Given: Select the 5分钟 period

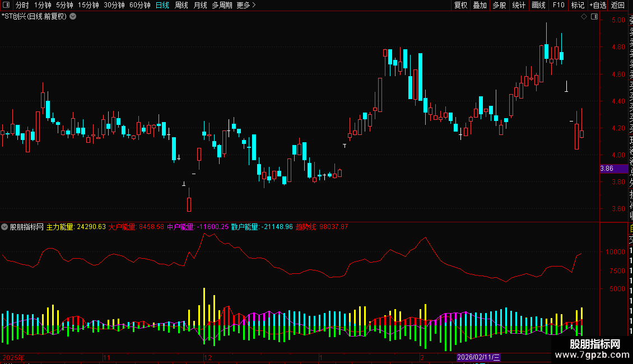Looking at the screenshot, I should tap(64, 5).
